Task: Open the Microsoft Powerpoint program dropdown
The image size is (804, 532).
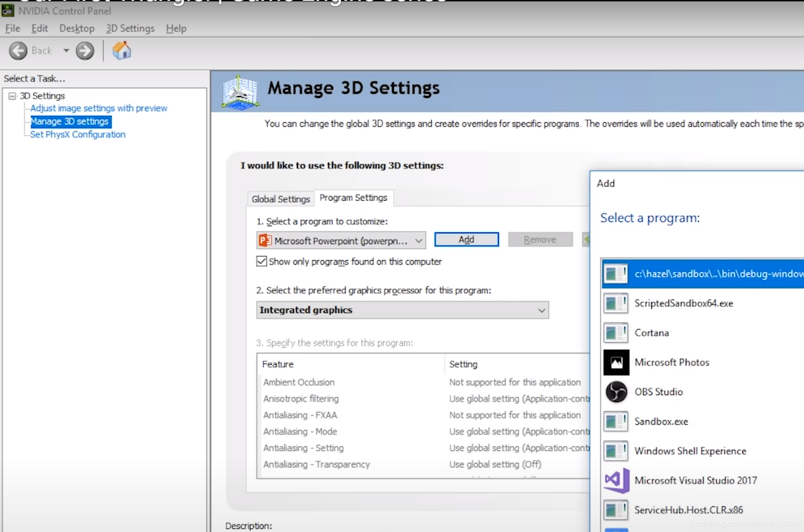Action: tap(341, 240)
